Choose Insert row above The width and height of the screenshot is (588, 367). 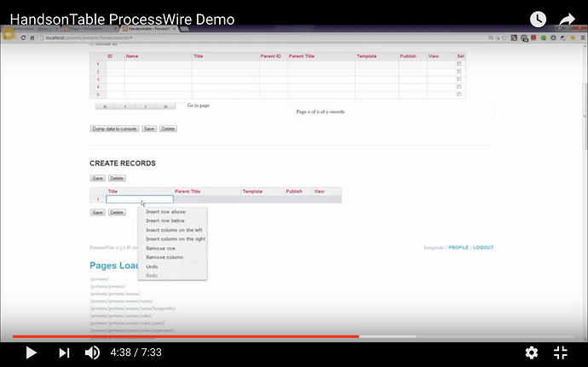(165, 212)
